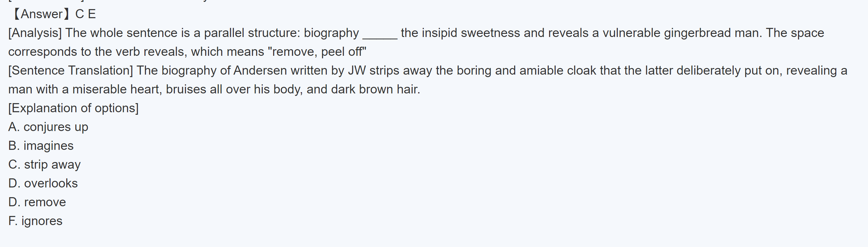Click the [Explanation of options] heading

point(73,108)
